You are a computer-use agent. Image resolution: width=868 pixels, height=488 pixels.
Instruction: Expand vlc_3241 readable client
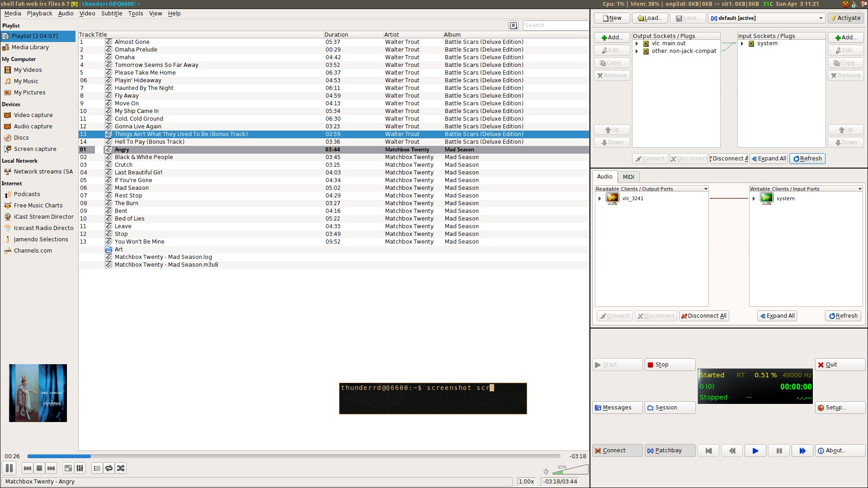click(599, 198)
